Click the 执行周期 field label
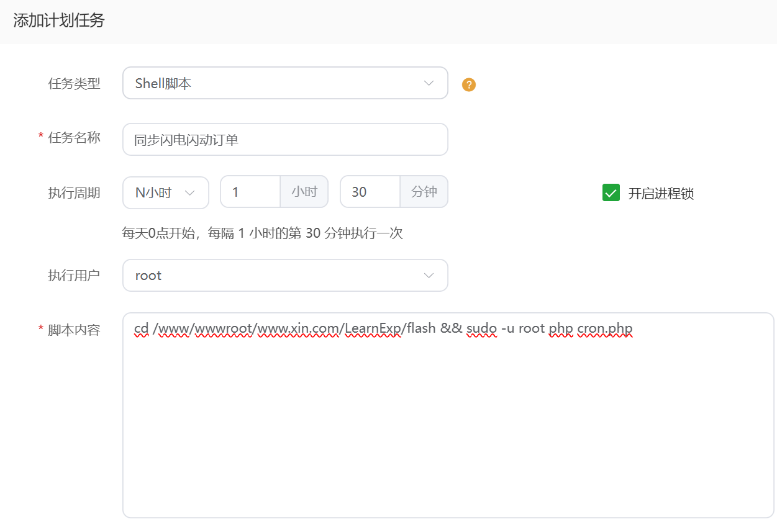Screen dimensions: 777x532 tap(74, 192)
